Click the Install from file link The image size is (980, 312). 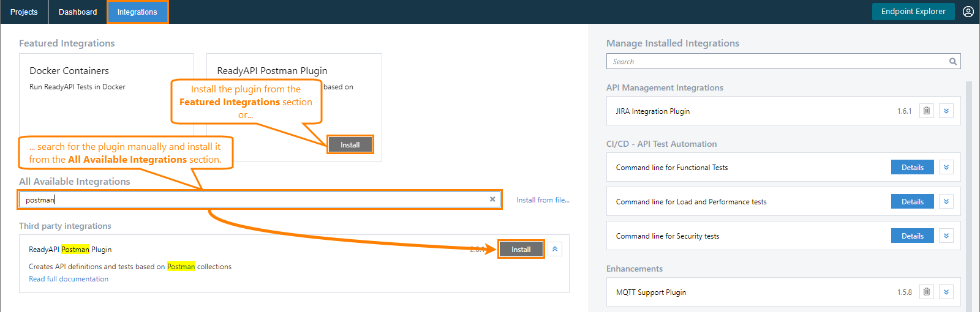click(543, 200)
